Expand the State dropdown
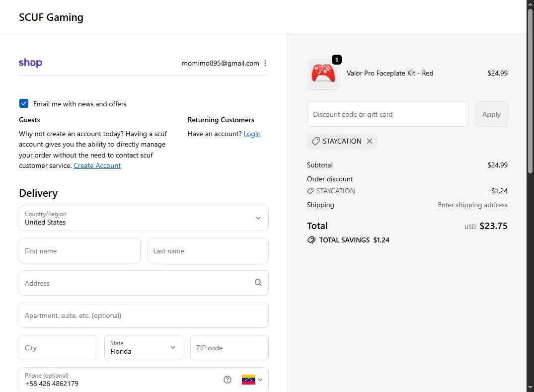The width and height of the screenshot is (534, 392). pos(143,347)
